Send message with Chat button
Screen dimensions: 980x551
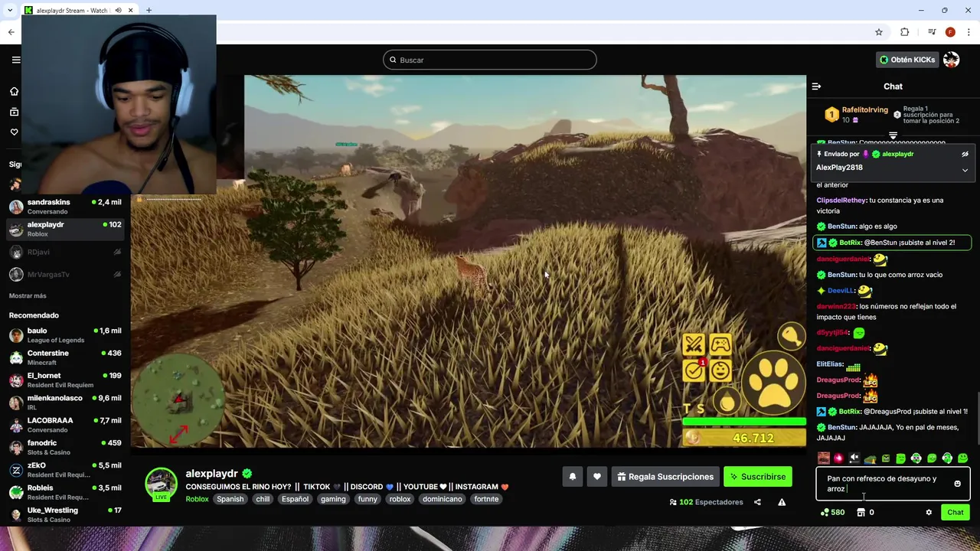(x=955, y=513)
